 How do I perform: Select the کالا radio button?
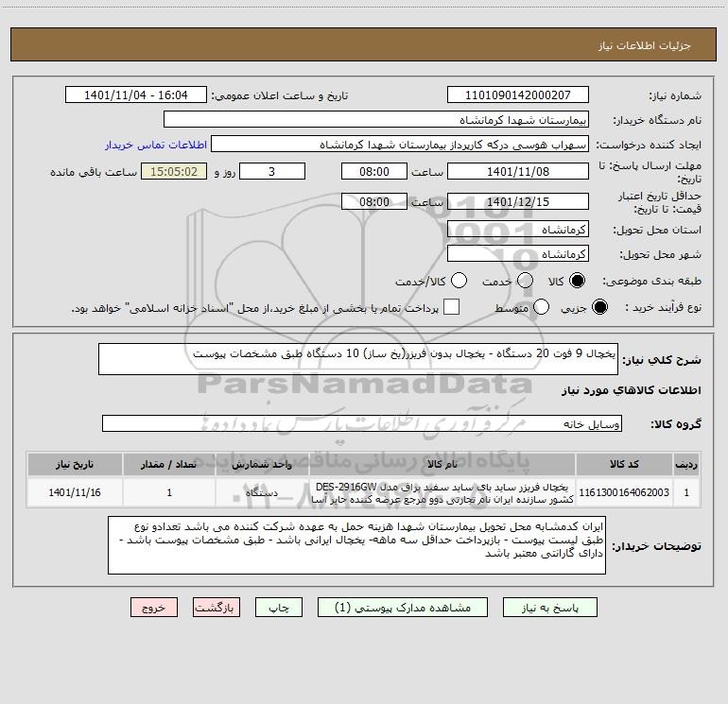coord(577,281)
